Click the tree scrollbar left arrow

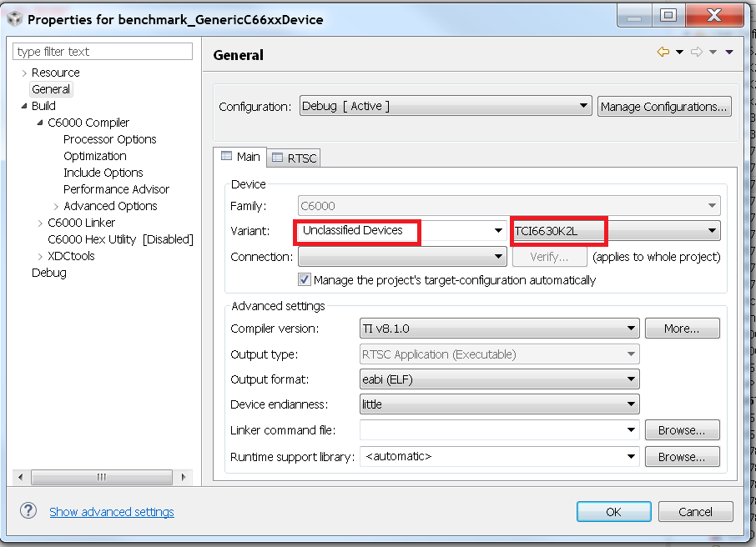pos(20,477)
